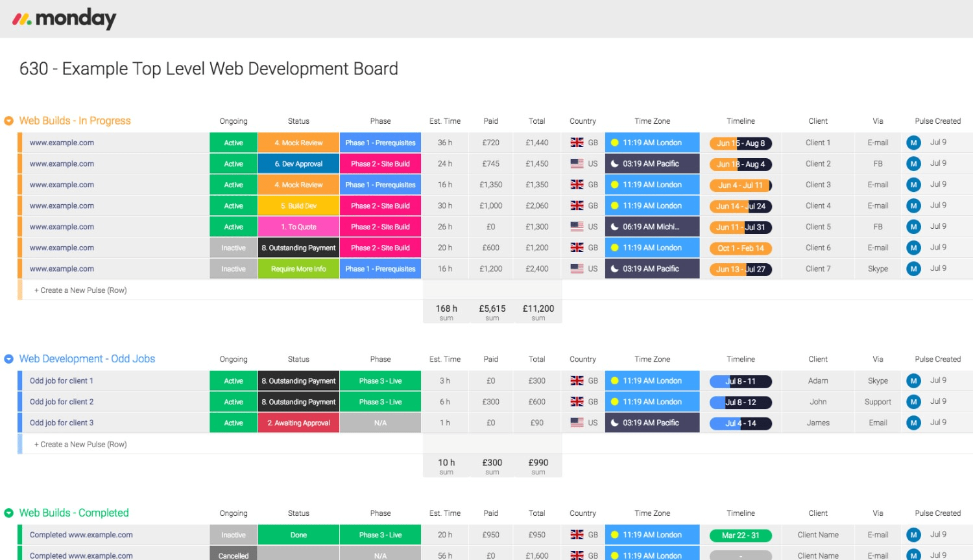
Task: Click the Mar 22 - 31 timeline bar
Action: tap(740, 535)
